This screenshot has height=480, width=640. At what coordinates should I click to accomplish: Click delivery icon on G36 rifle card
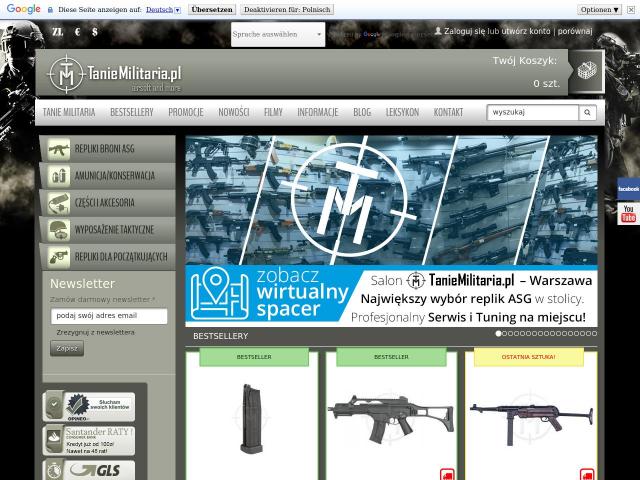point(447,474)
